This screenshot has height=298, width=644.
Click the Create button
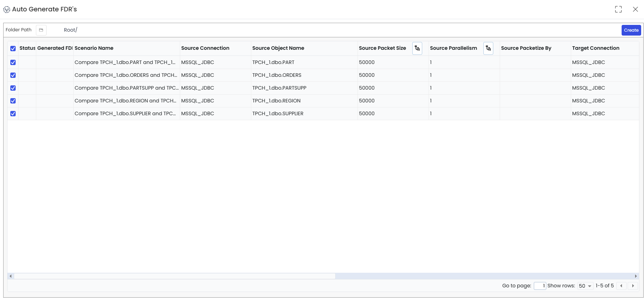(631, 30)
